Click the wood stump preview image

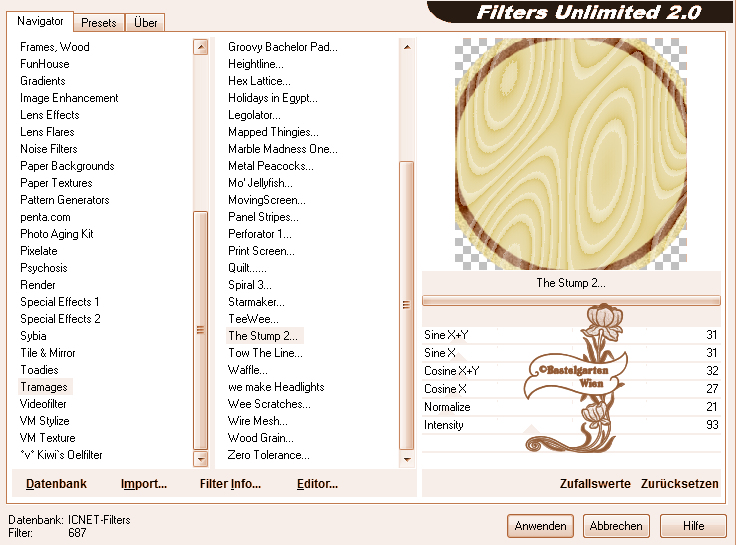[x=571, y=154]
